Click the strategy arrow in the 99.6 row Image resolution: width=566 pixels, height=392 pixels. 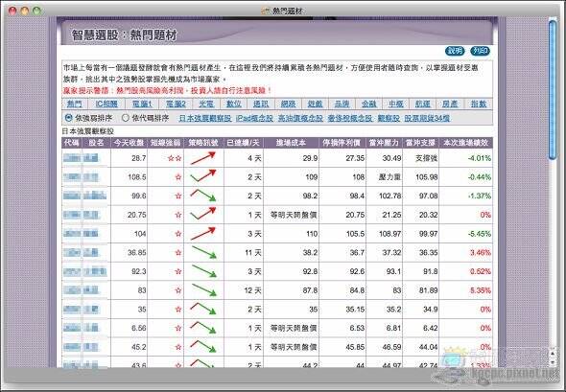[202, 196]
